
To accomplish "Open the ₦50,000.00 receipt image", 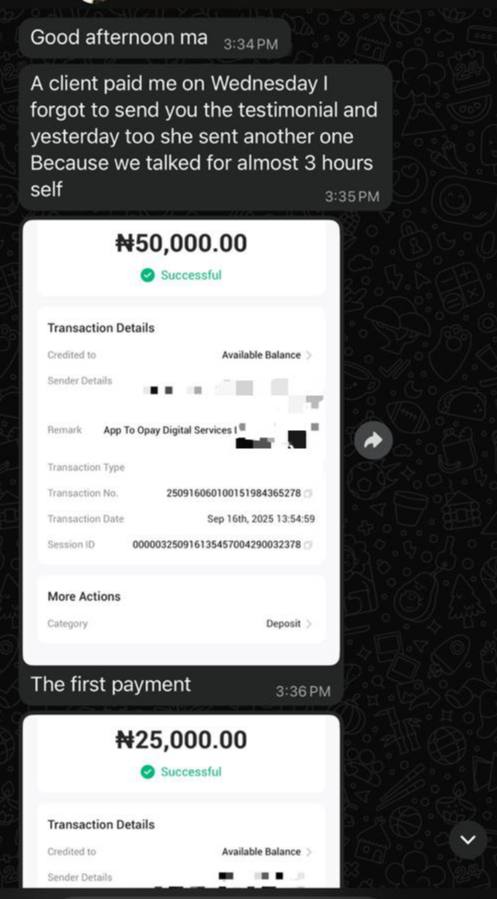I will 181,442.
